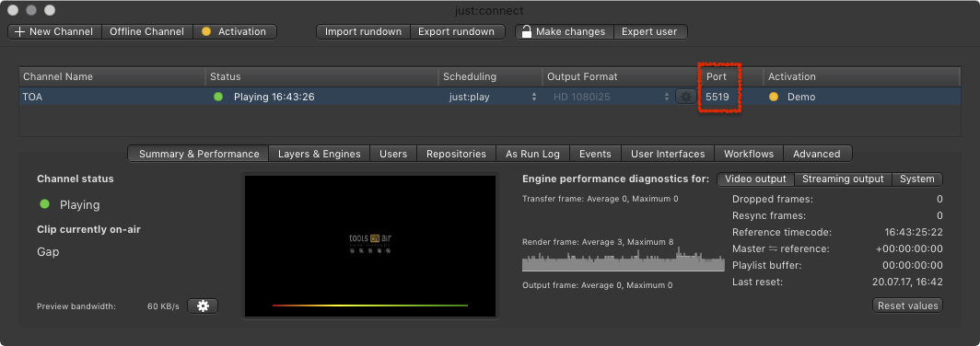Image resolution: width=980 pixels, height=346 pixels.
Task: Select System diagnostics
Action: coord(916,179)
